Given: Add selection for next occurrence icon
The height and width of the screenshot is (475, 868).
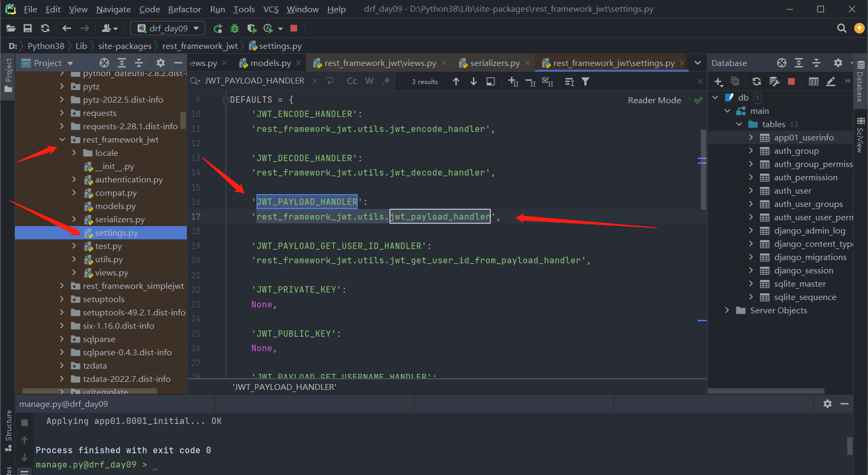Looking at the screenshot, I should click(x=513, y=81).
